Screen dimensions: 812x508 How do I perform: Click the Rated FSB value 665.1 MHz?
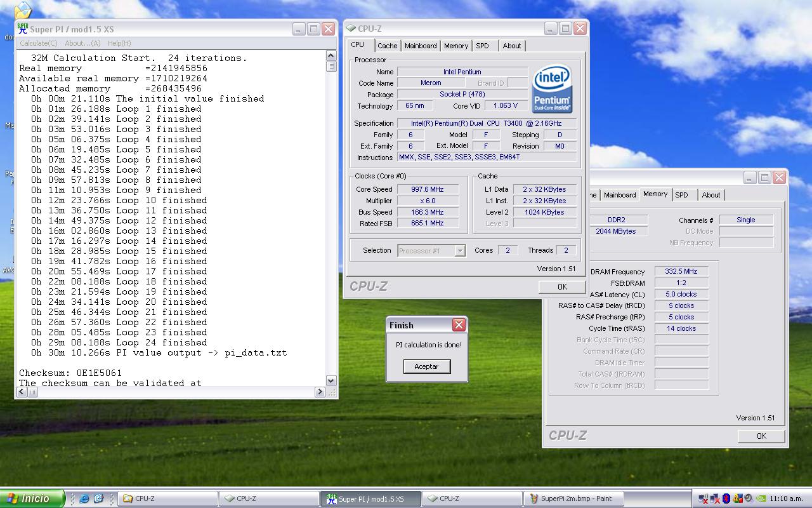point(427,223)
